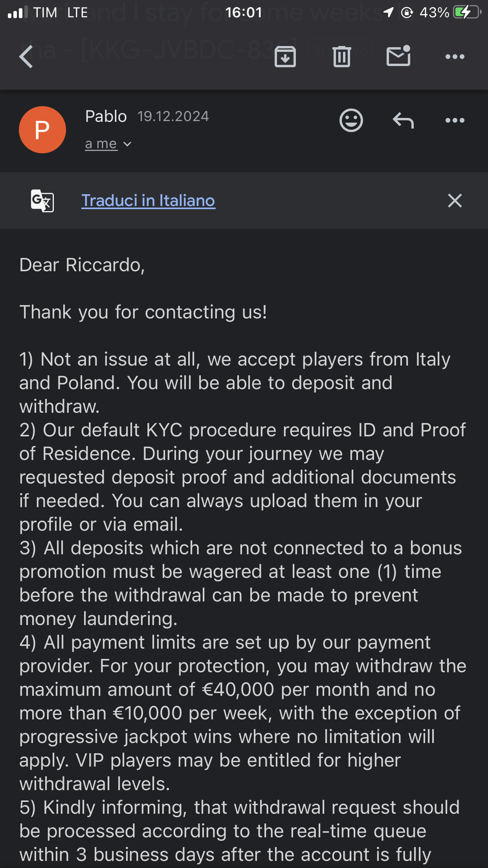Viewport: 488px width, 868px height.
Task: Tap the battery icon in status bar
Action: point(467,13)
